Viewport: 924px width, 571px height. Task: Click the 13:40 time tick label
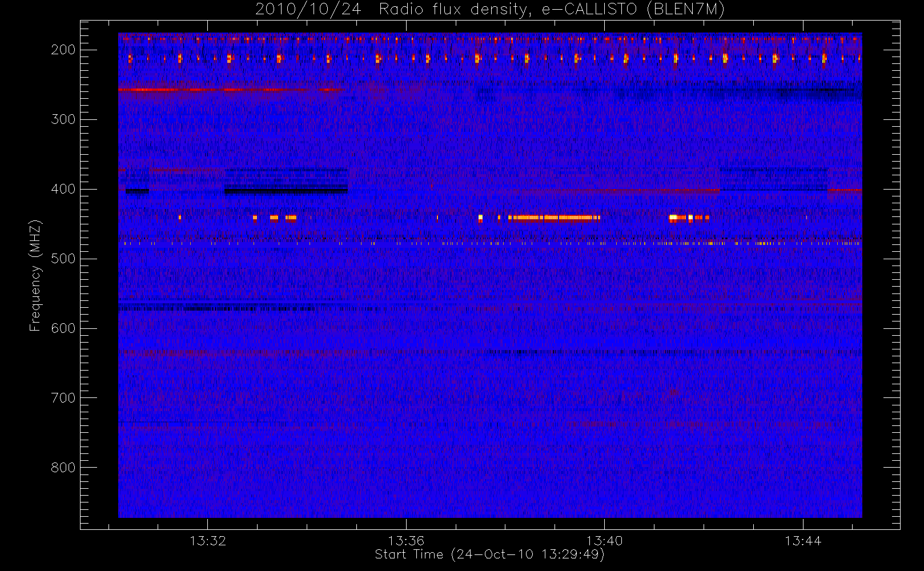604,541
